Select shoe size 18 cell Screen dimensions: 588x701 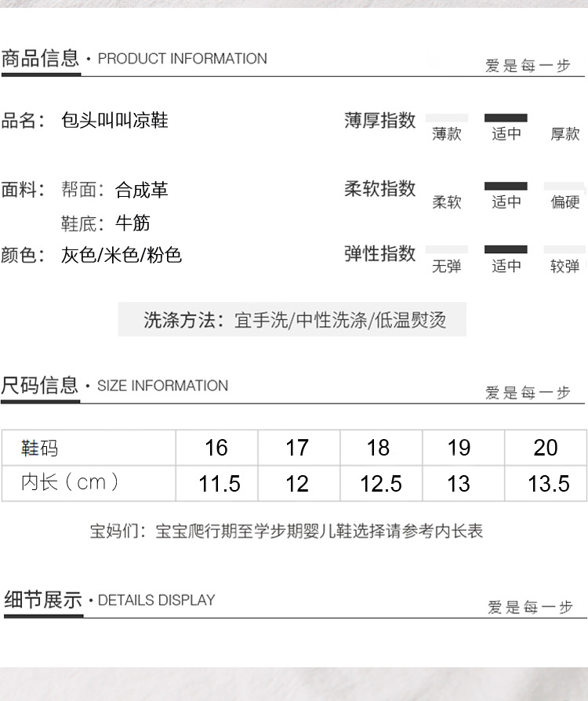click(381, 448)
